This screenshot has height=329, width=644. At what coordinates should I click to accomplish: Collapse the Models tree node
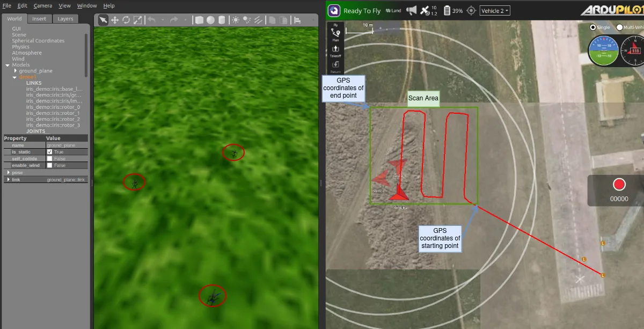pos(8,65)
